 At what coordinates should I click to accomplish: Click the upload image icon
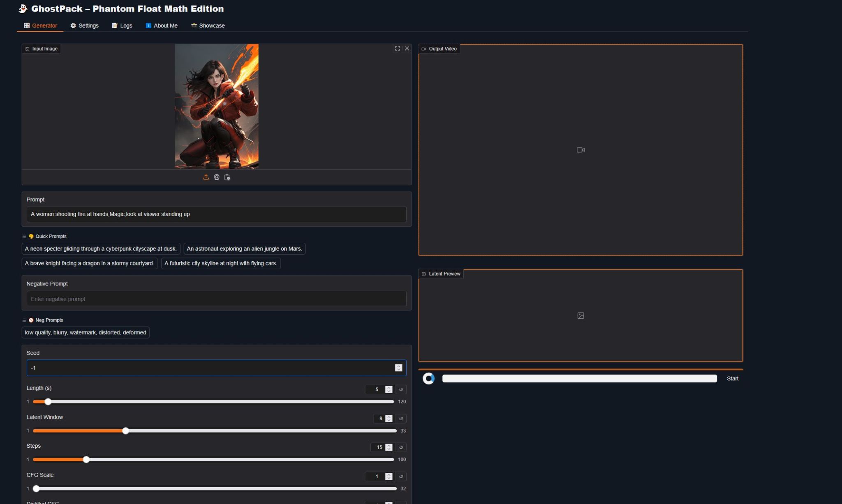(x=206, y=177)
